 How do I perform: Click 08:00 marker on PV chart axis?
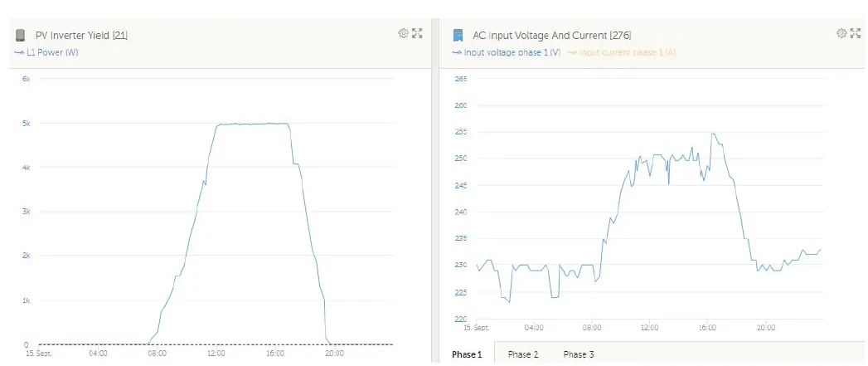157,354
